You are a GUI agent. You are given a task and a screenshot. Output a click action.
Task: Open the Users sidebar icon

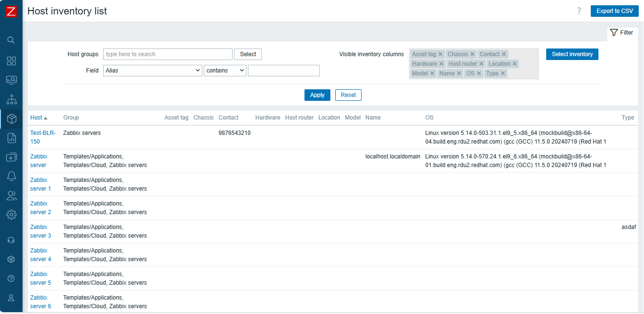(x=11, y=195)
